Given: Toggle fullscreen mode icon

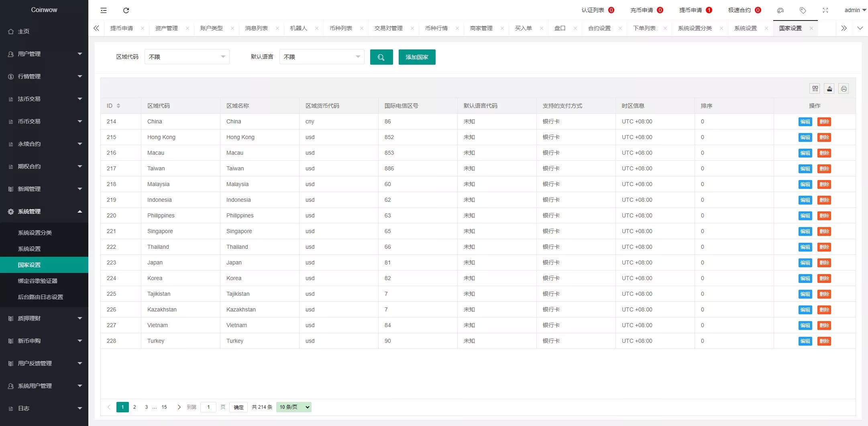Looking at the screenshot, I should tap(825, 10).
